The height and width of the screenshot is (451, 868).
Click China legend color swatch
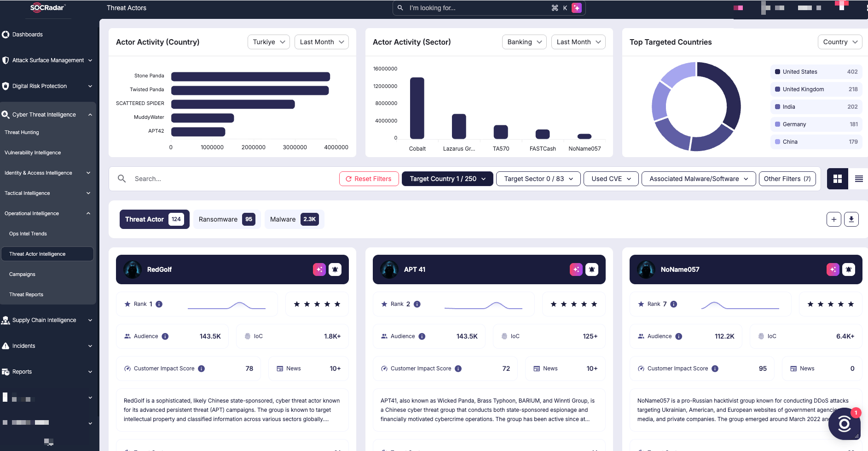[778, 142]
